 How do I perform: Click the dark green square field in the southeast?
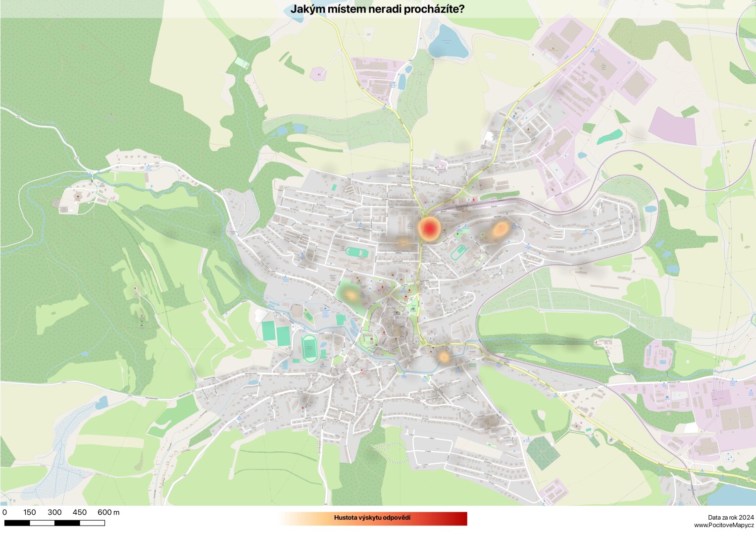(543, 453)
